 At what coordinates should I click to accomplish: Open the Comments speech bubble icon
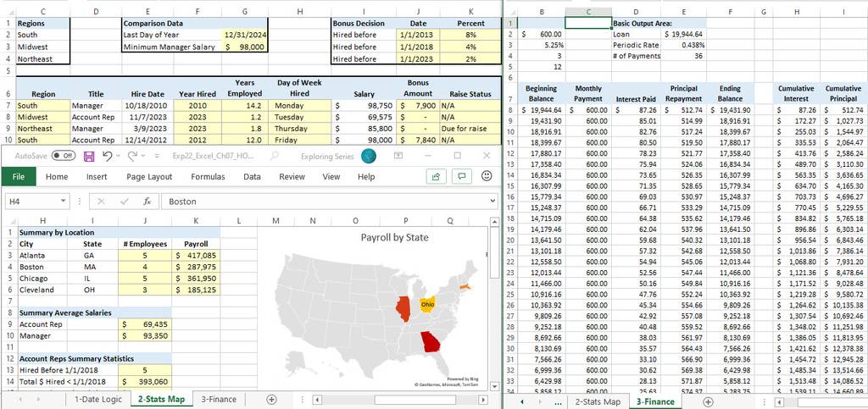click(x=461, y=177)
